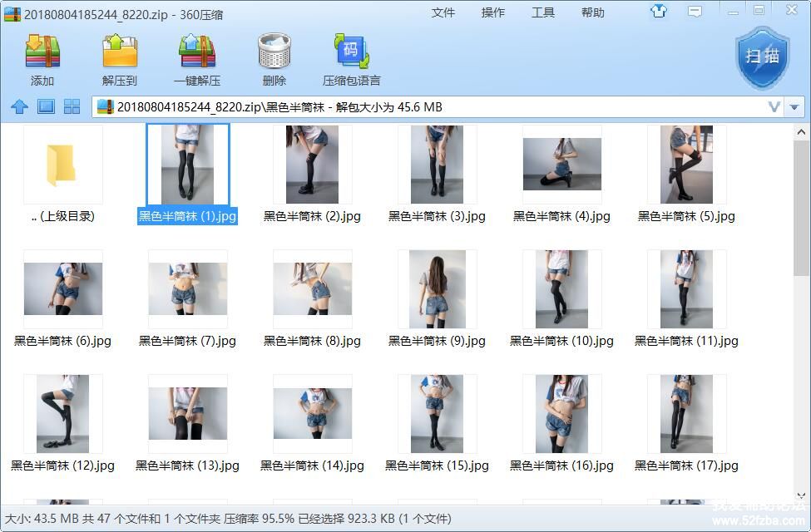
Task: Click the file name label 黑色半筒袜 (1).jpg
Action: point(188,216)
